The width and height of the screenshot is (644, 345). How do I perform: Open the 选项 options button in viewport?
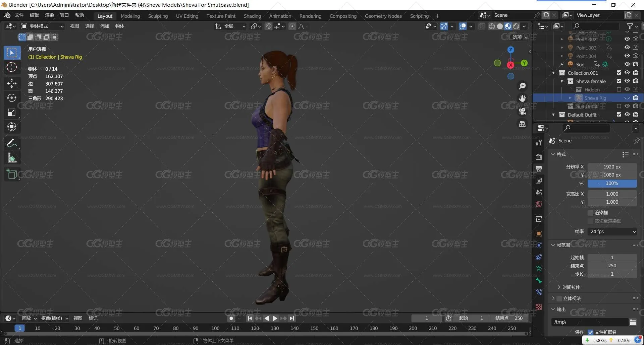[x=520, y=37]
